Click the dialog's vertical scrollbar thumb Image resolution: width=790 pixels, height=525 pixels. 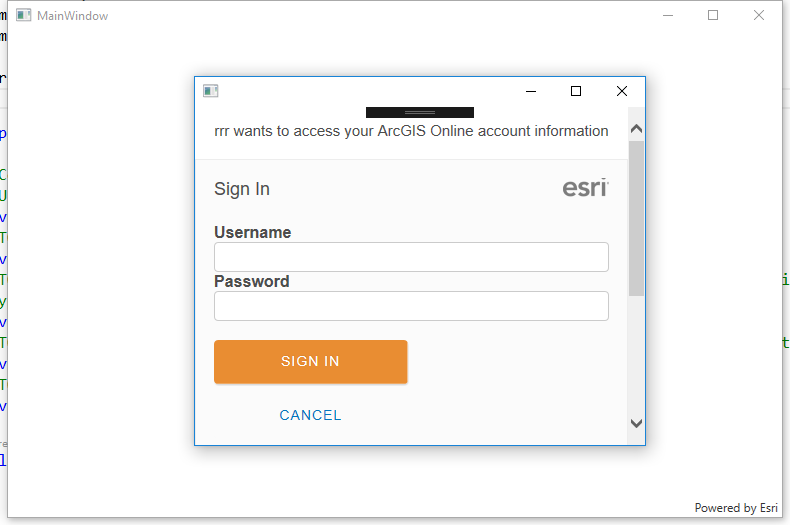(636, 218)
